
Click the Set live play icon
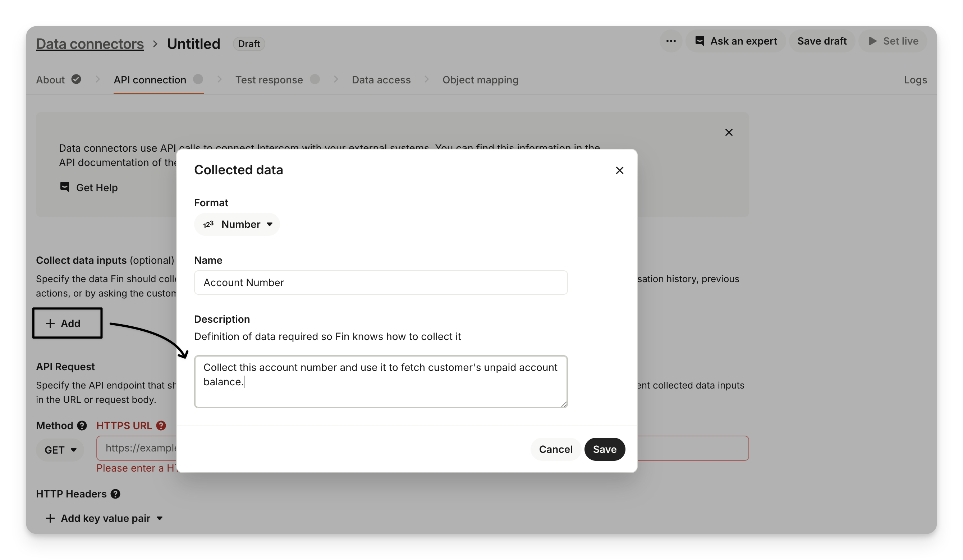click(873, 41)
